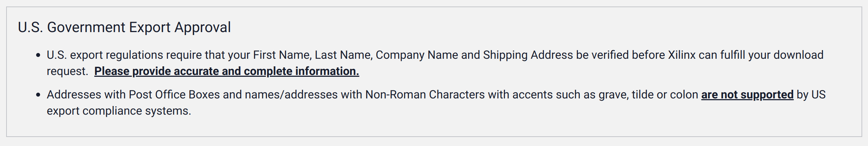Click the "Non-Roman Characters" phrase
Viewport: 868px width, 146px height.
(x=425, y=95)
